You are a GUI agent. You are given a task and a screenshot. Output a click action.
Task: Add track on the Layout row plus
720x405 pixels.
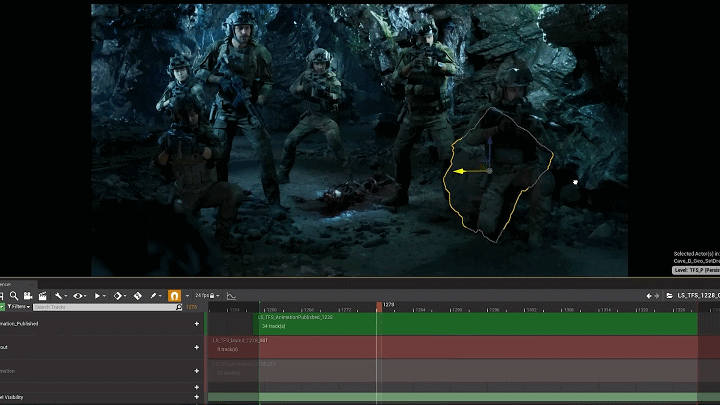197,348
